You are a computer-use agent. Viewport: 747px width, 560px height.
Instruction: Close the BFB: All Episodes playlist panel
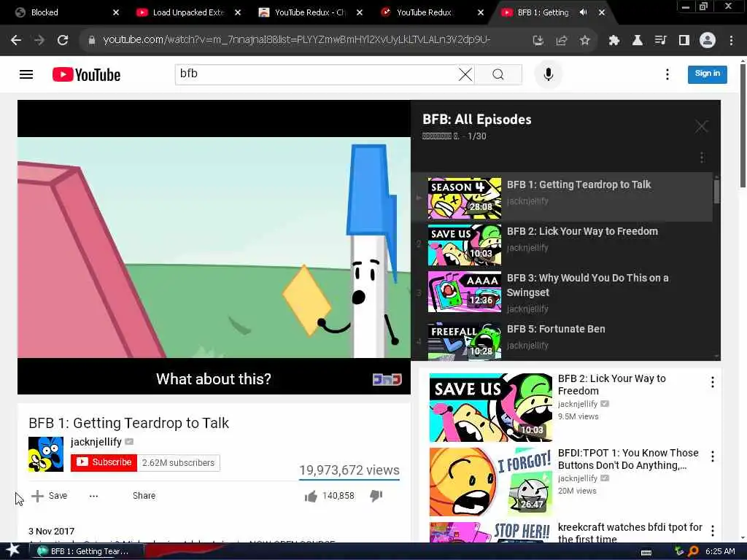[x=701, y=126]
